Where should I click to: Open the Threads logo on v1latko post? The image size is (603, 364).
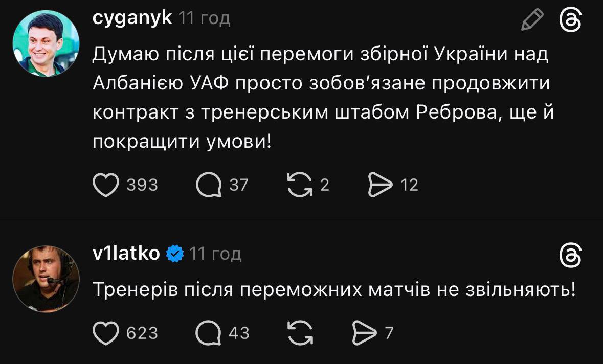click(x=571, y=255)
